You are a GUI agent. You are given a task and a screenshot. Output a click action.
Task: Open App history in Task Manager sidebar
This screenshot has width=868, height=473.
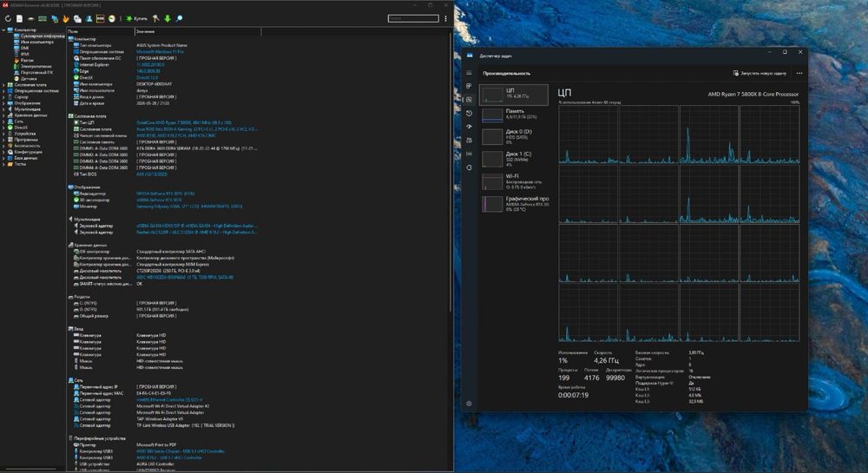point(469,114)
